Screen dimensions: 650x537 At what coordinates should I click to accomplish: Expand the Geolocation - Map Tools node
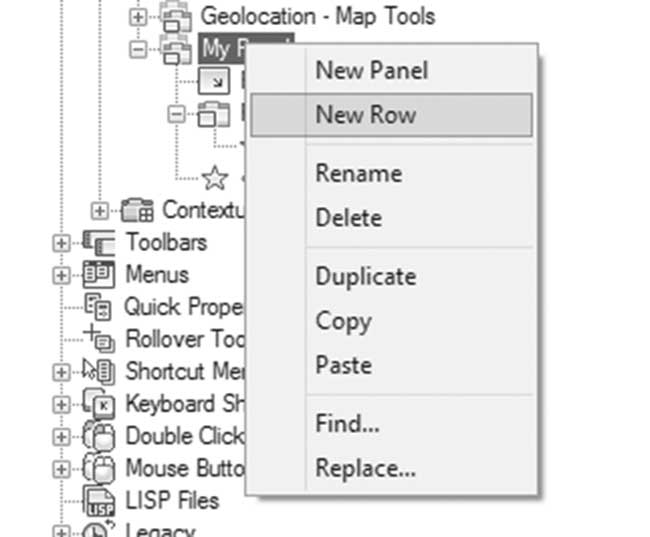tap(138, 17)
